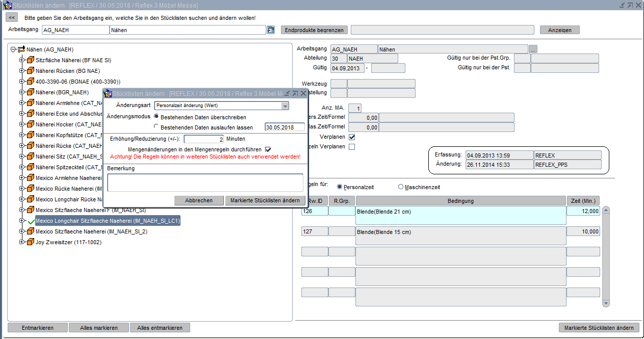Open the Änderungsart dropdown
Viewport: 644px width, 339px height.
pos(285,106)
